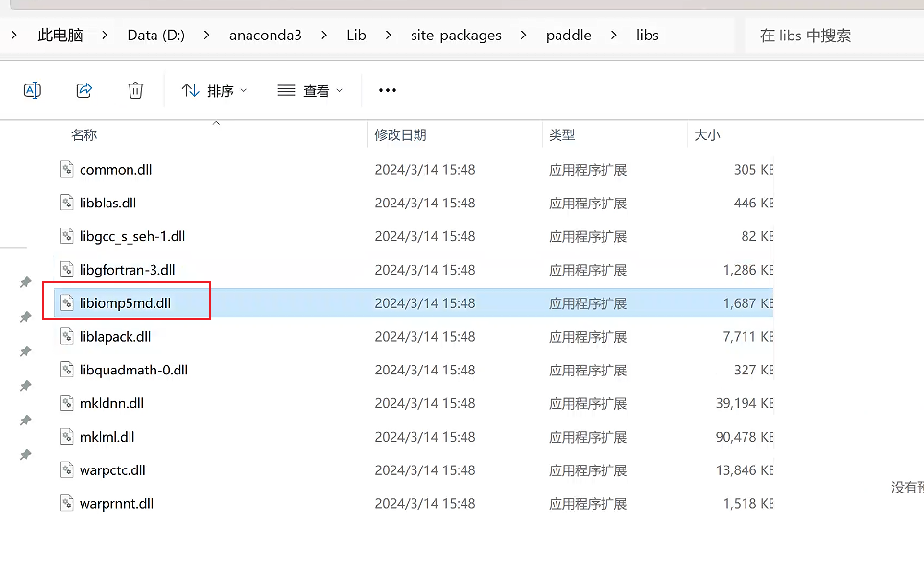The width and height of the screenshot is (924, 577).
Task: Click the 13,846 KB size cell
Action: click(745, 470)
